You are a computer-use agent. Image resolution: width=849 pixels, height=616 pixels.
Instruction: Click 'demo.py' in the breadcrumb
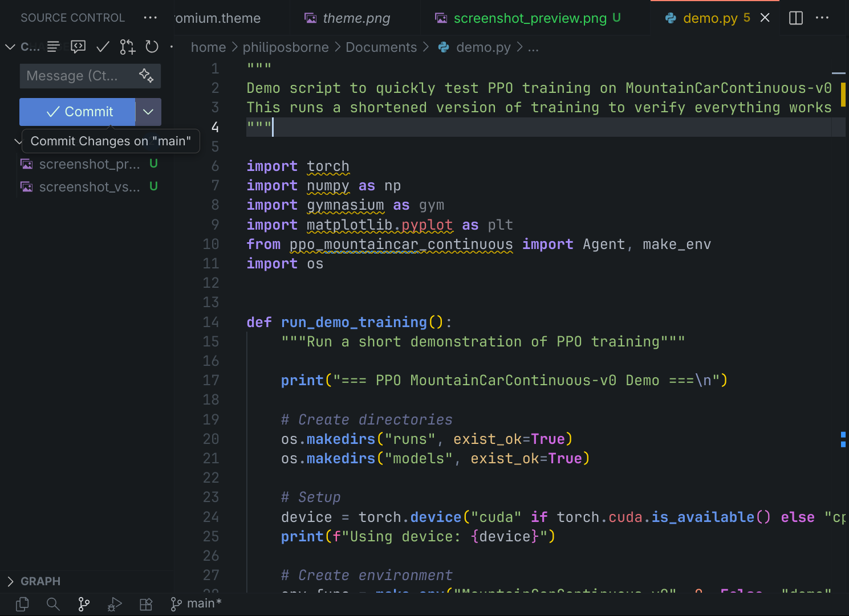coord(484,47)
